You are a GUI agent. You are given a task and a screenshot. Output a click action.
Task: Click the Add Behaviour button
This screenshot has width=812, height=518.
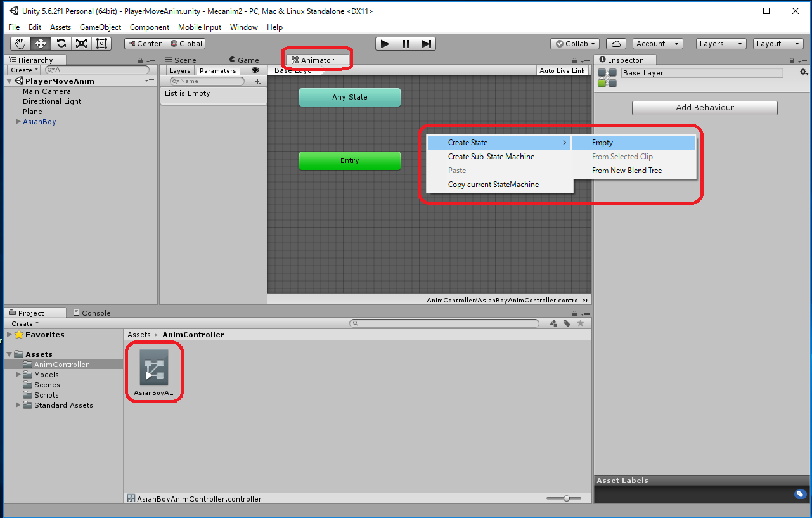[x=704, y=108]
